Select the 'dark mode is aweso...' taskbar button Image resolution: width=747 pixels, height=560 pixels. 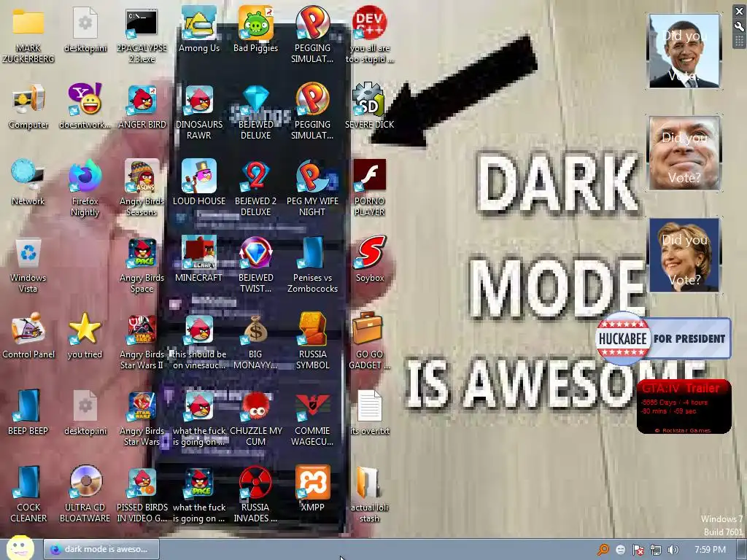point(101,549)
